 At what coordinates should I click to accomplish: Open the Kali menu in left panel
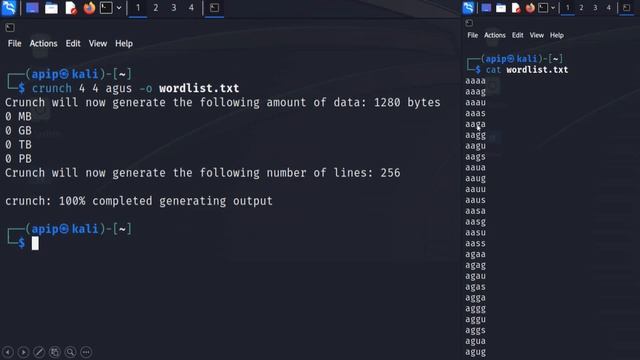tap(9, 8)
